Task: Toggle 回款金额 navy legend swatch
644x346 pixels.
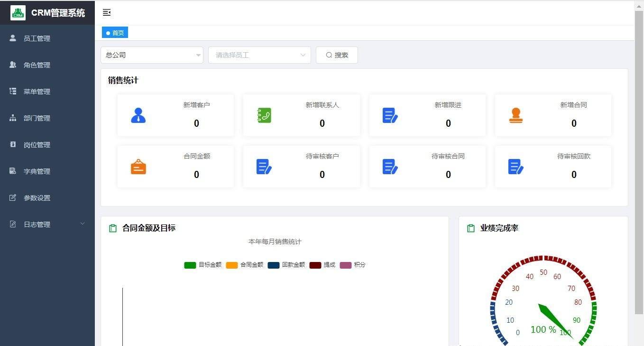Action: click(x=273, y=265)
